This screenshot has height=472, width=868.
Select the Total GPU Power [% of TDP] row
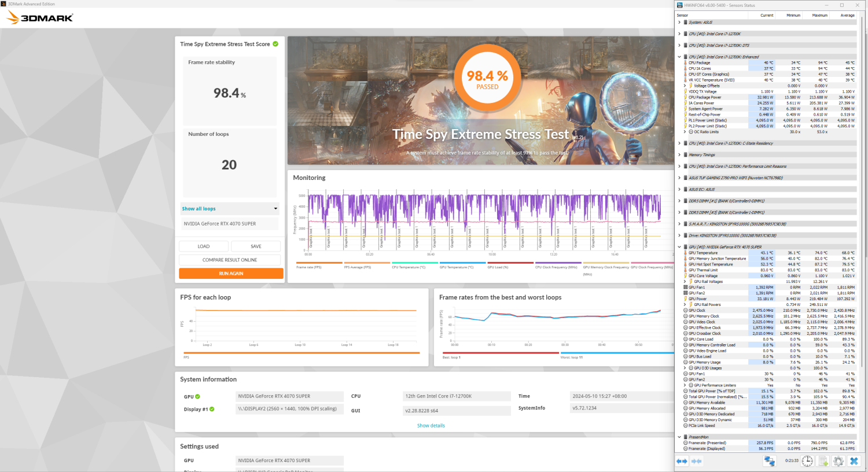click(770, 391)
